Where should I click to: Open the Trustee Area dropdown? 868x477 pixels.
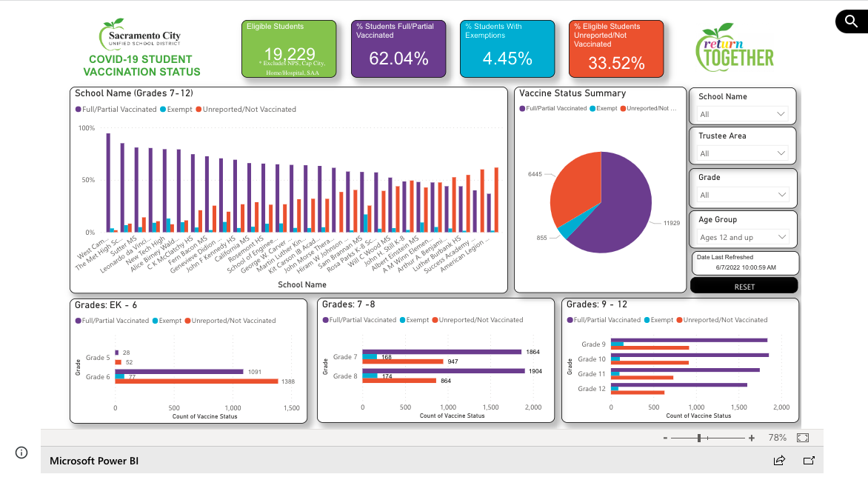pyautogui.click(x=743, y=153)
